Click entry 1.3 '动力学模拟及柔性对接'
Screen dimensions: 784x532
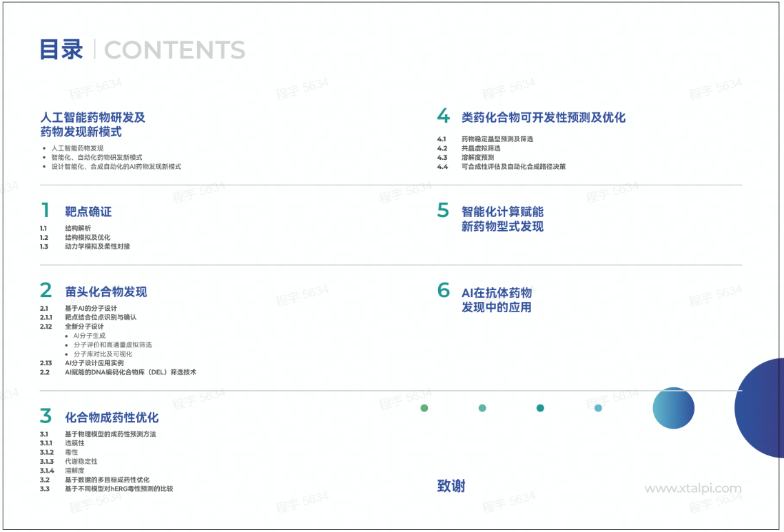point(98,246)
